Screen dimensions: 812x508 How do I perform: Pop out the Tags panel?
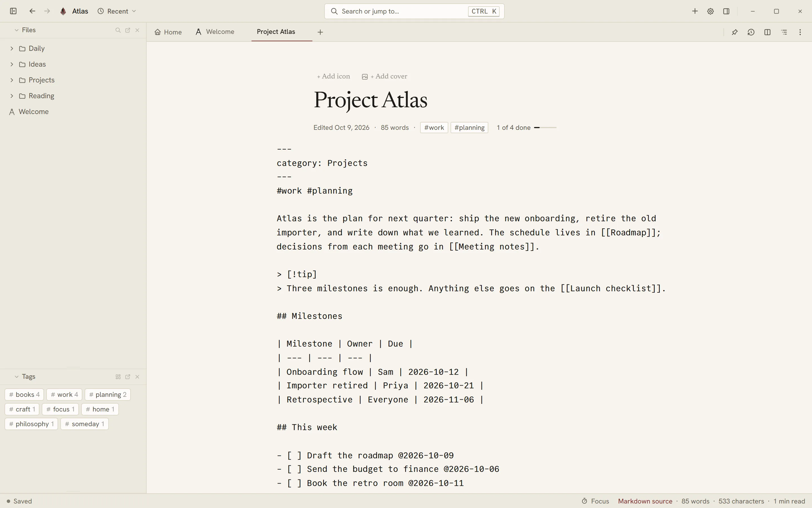127,377
